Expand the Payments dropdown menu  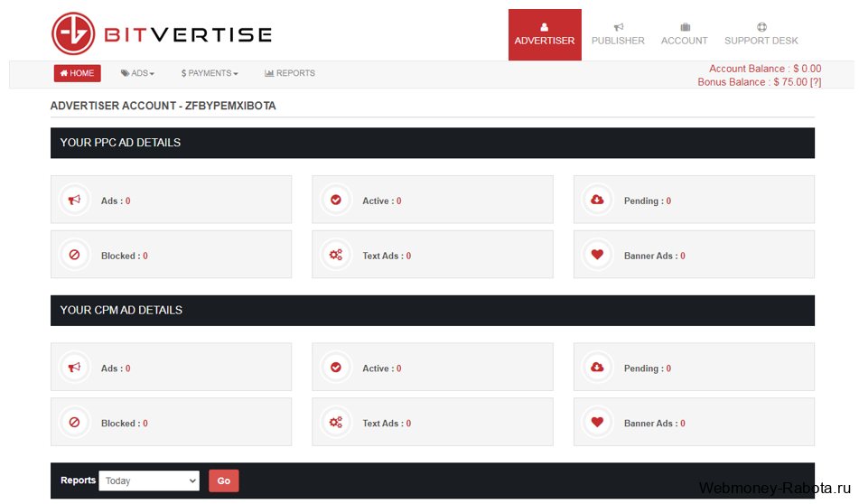[x=210, y=73]
